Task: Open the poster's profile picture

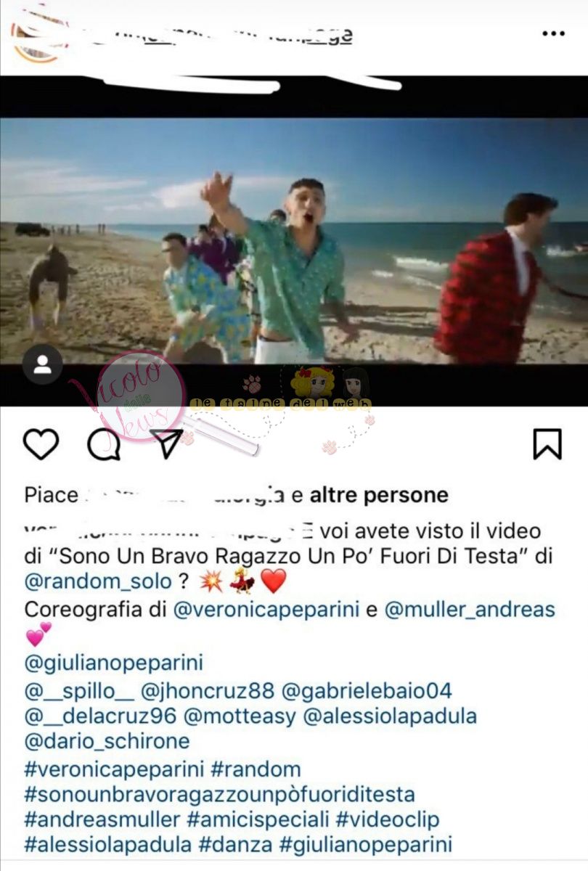Action: (38, 36)
